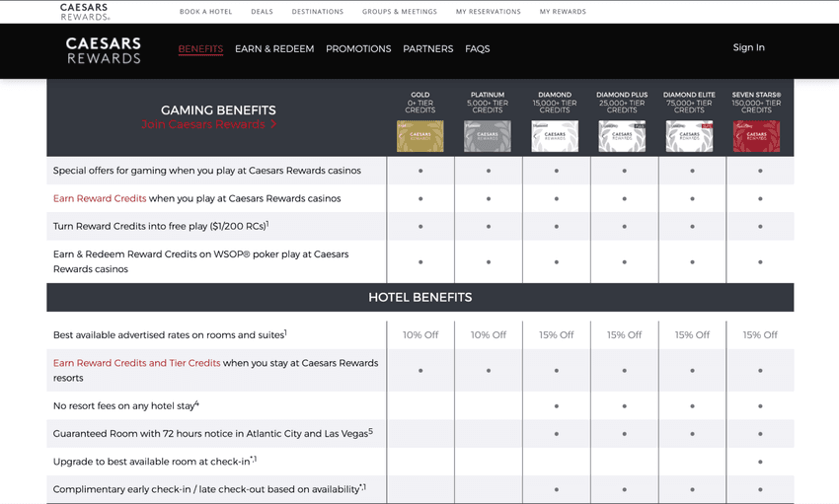The width and height of the screenshot is (839, 504).
Task: Open the Destinations menu item
Action: [318, 11]
